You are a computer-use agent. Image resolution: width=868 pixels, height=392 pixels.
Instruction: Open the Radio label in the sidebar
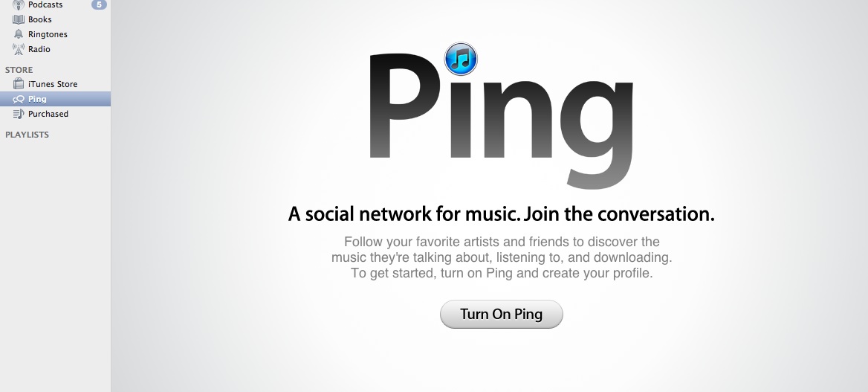coord(39,49)
